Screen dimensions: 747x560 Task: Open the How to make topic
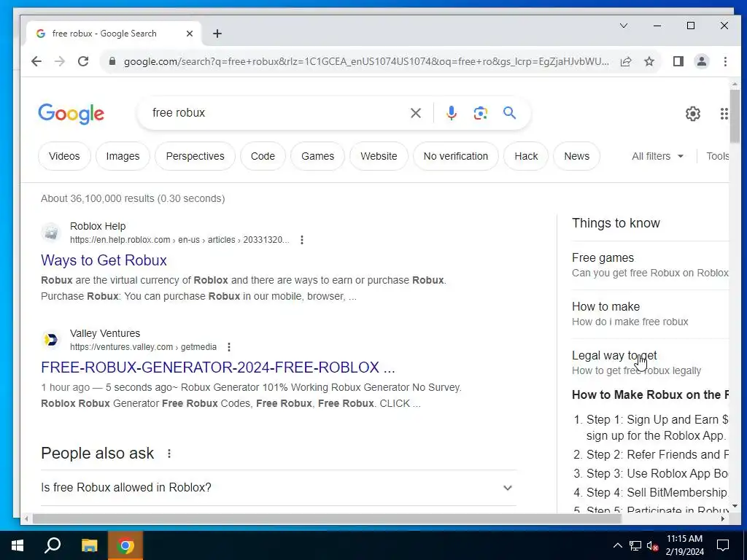[x=650, y=314]
